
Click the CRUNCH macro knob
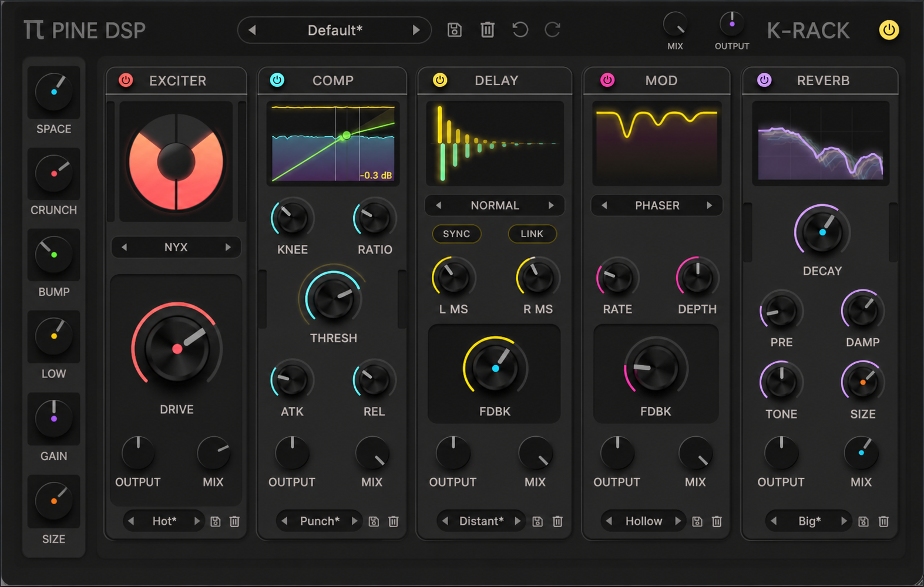point(53,173)
